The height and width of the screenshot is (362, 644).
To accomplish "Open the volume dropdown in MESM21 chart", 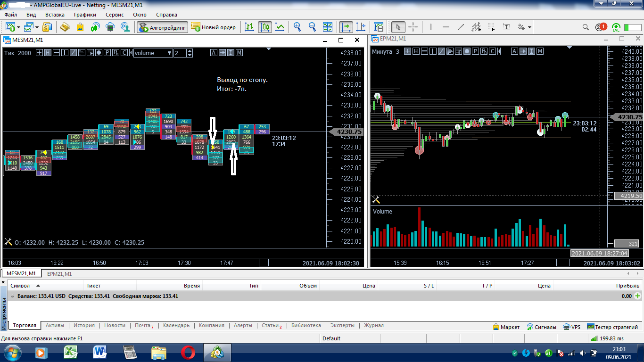I will (153, 53).
